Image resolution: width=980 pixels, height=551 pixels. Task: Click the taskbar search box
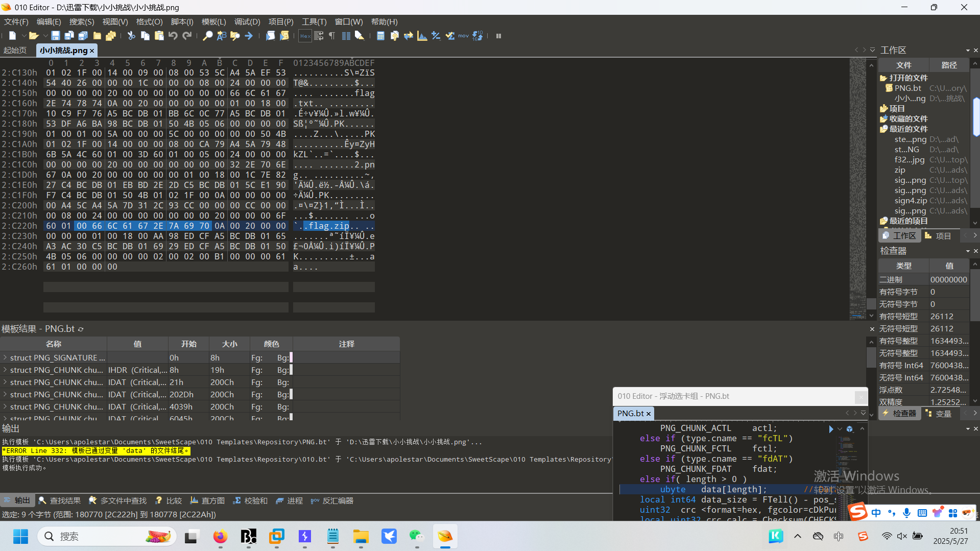point(107,536)
